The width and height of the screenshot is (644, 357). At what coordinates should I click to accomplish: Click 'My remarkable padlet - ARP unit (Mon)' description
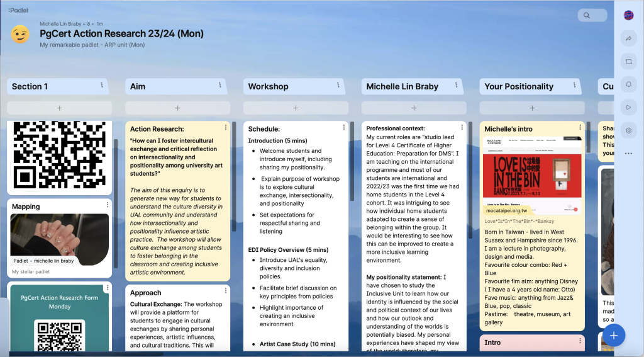click(x=92, y=45)
